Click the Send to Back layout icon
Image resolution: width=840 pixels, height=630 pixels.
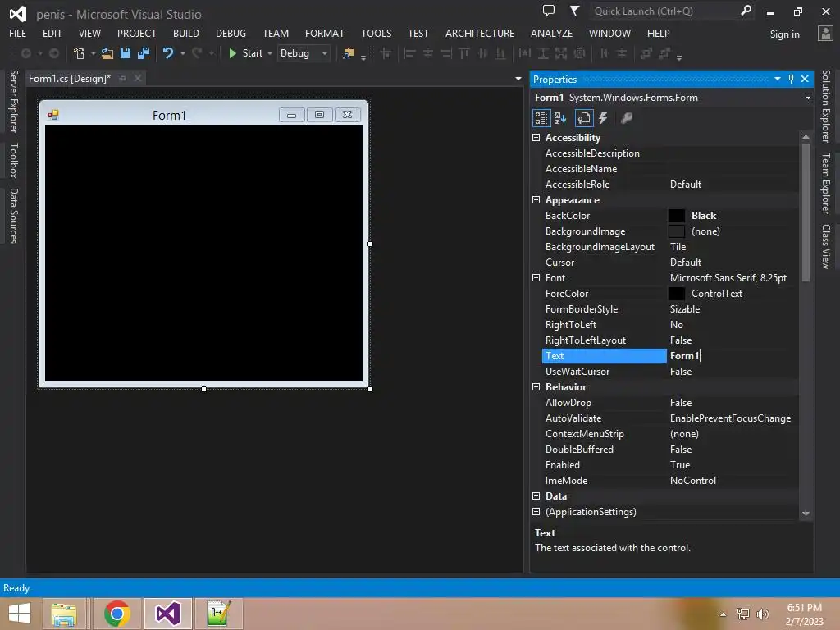click(x=664, y=53)
